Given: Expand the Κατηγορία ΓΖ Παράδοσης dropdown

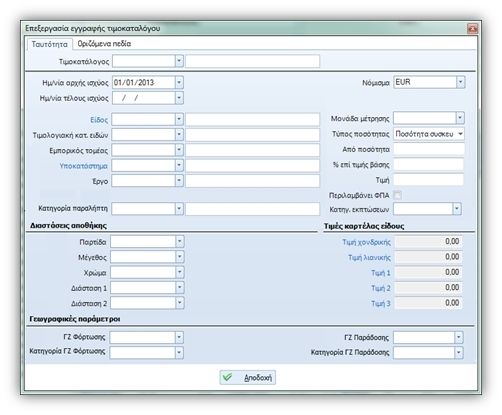Looking at the screenshot, I should point(459,352).
